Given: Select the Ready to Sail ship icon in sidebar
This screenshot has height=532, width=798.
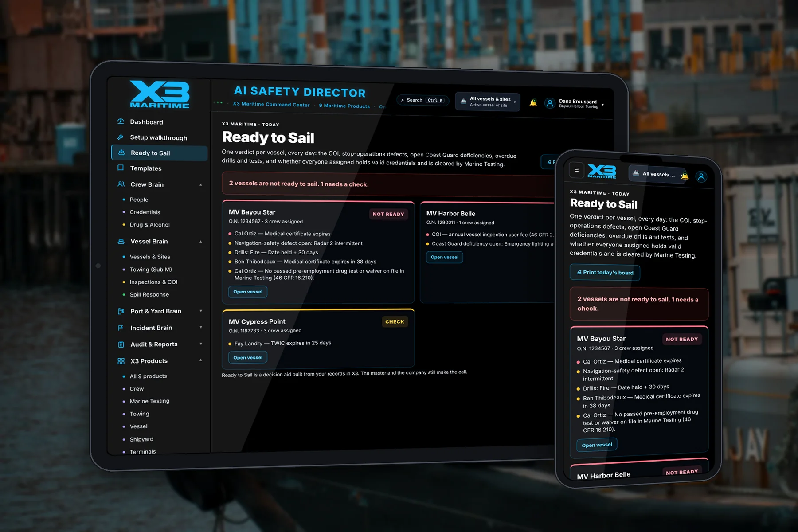Looking at the screenshot, I should click(x=121, y=153).
